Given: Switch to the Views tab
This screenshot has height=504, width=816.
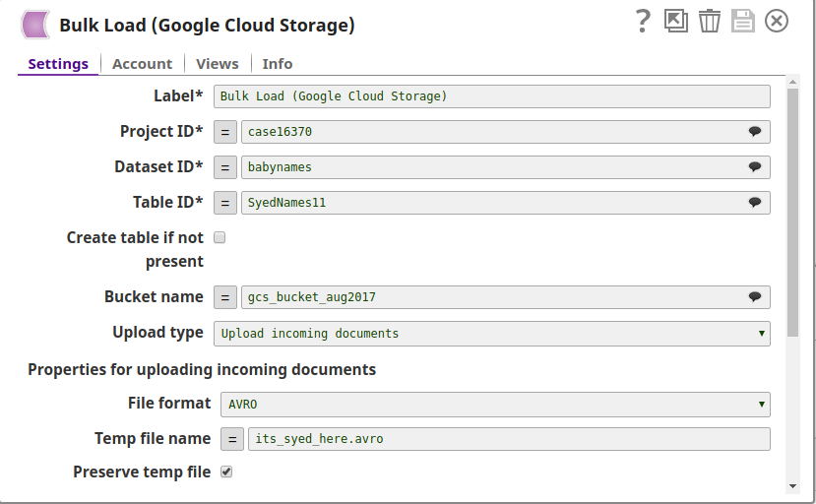Looking at the screenshot, I should tap(217, 64).
